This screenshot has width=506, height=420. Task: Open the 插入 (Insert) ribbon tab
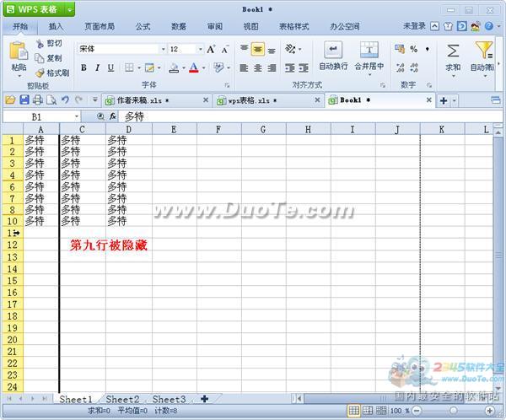click(x=56, y=26)
